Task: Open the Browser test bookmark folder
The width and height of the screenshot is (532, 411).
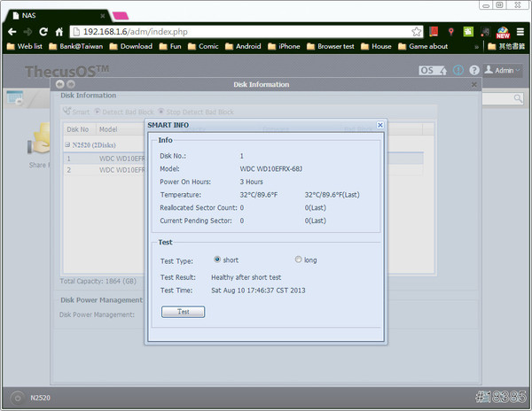Action: (335, 46)
